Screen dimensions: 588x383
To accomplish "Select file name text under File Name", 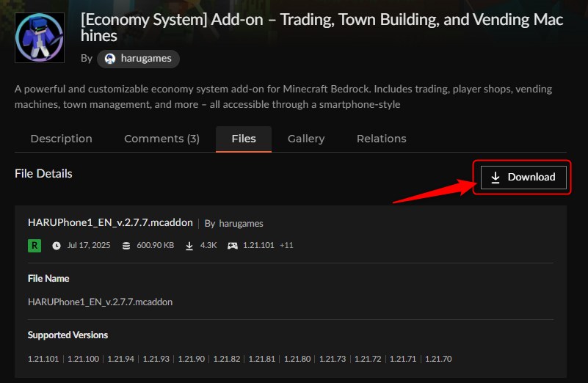I will click(100, 302).
